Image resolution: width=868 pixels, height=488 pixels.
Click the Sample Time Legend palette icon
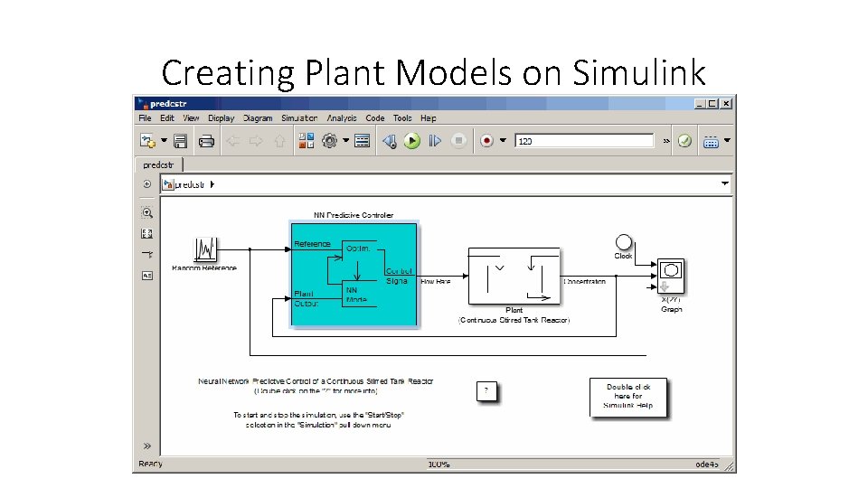(x=146, y=255)
